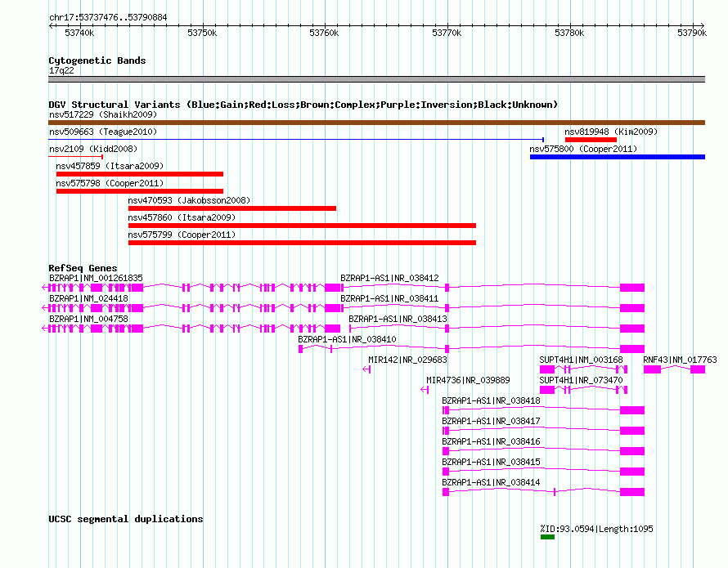
Task: Click the BZRAP1-AS1|NR_038414 label
Action: click(491, 482)
